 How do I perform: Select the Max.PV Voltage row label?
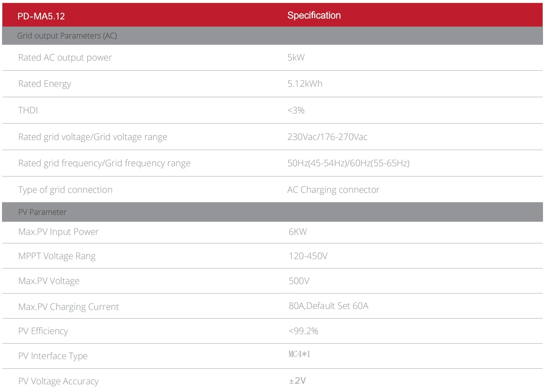click(x=49, y=281)
